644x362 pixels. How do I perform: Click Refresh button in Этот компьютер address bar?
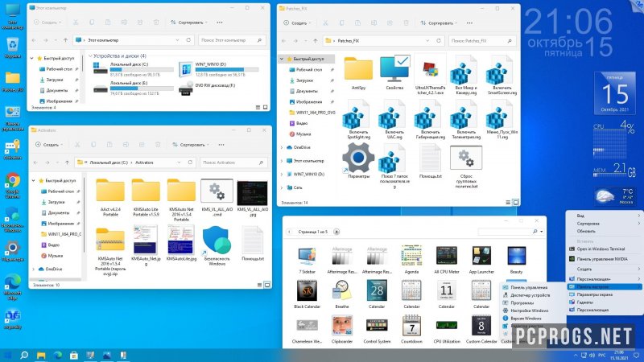click(188, 39)
